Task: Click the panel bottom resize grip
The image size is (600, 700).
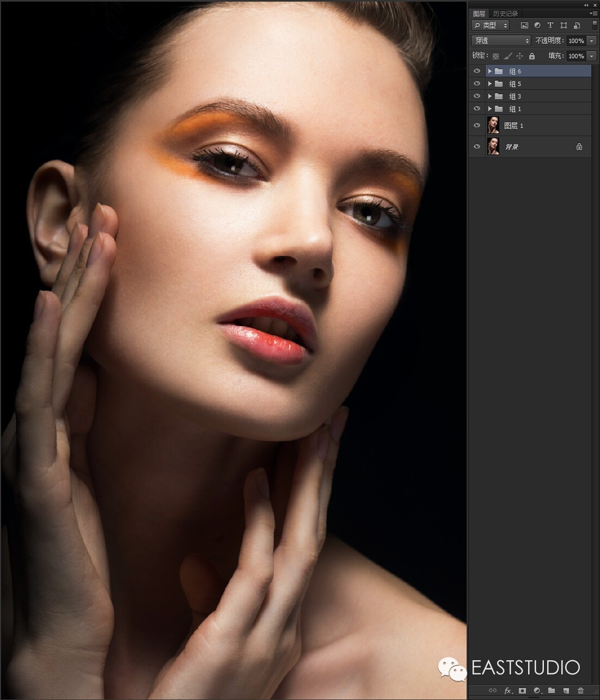Action: 534,698
